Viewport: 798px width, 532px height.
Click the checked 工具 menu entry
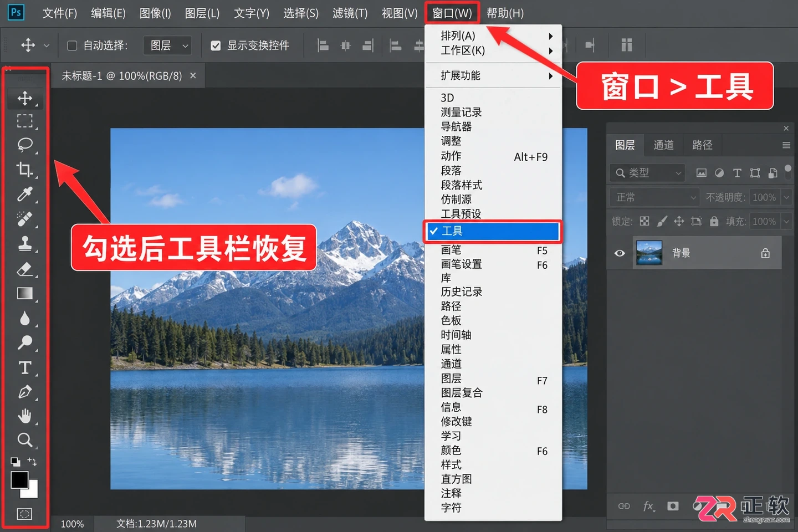493,231
